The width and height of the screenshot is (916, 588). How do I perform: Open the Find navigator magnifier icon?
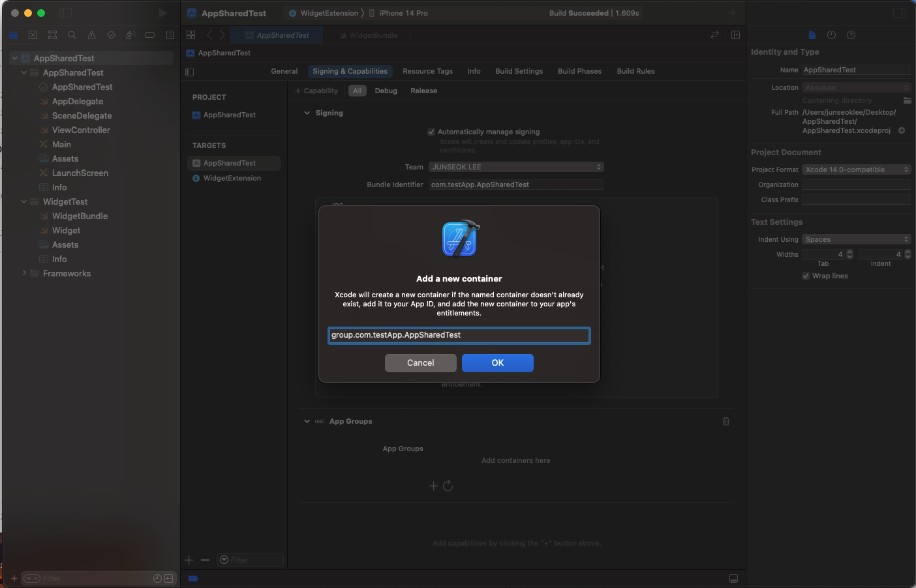pyautogui.click(x=72, y=35)
